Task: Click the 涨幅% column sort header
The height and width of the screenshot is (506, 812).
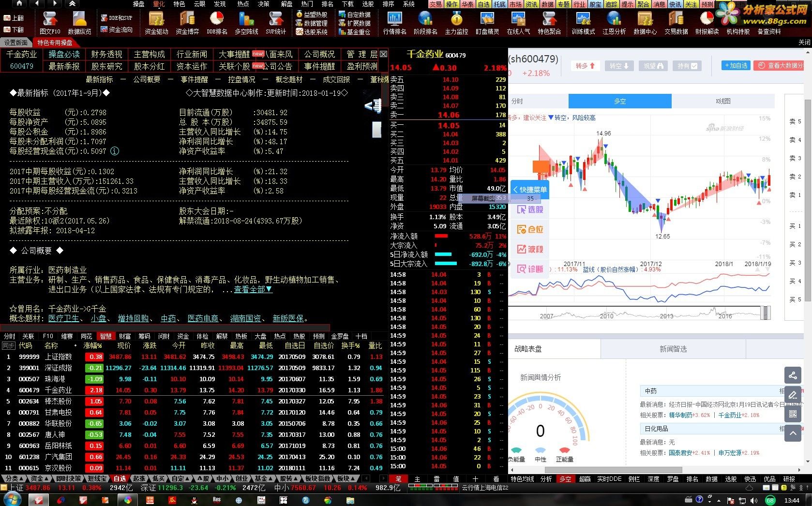Action: [92, 346]
